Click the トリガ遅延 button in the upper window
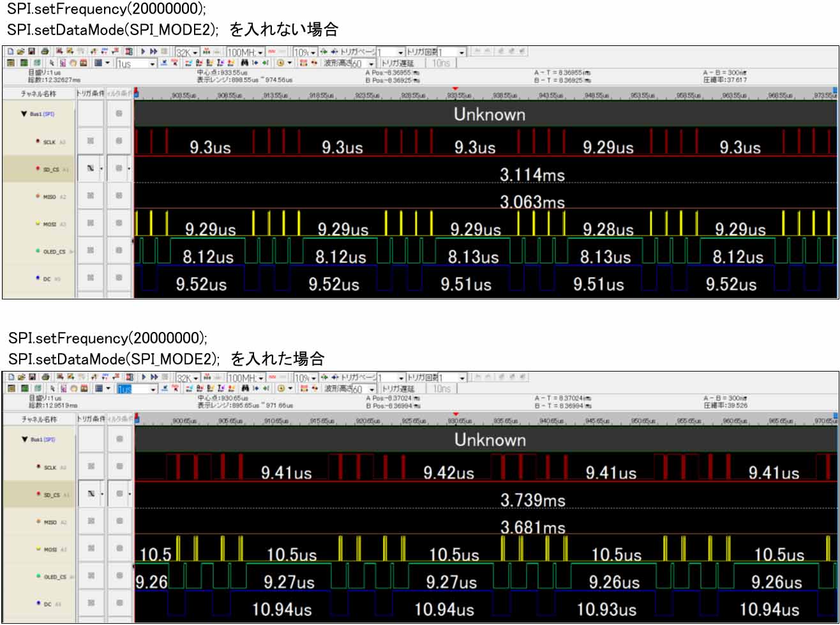The width and height of the screenshot is (840, 625). (397, 64)
